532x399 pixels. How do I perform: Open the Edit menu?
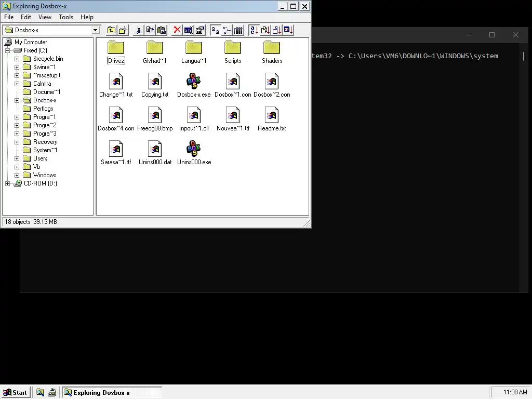coord(26,17)
